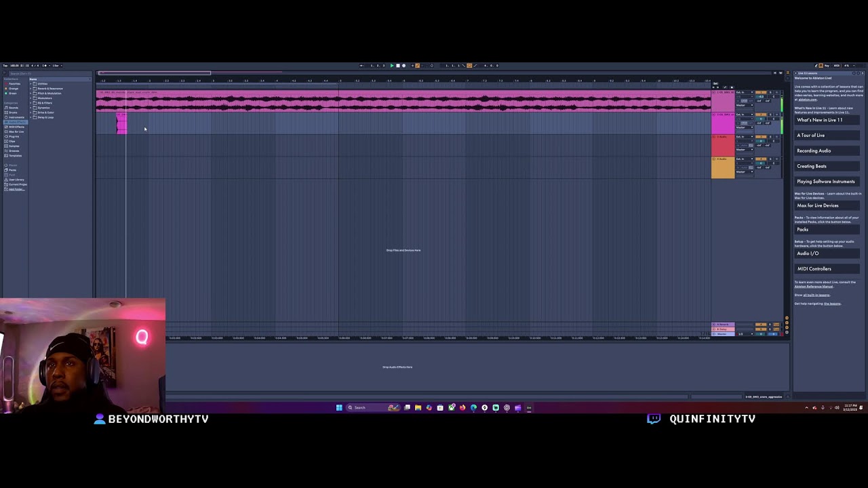
Task: Click the Arrangement Record button
Action: [x=404, y=66]
